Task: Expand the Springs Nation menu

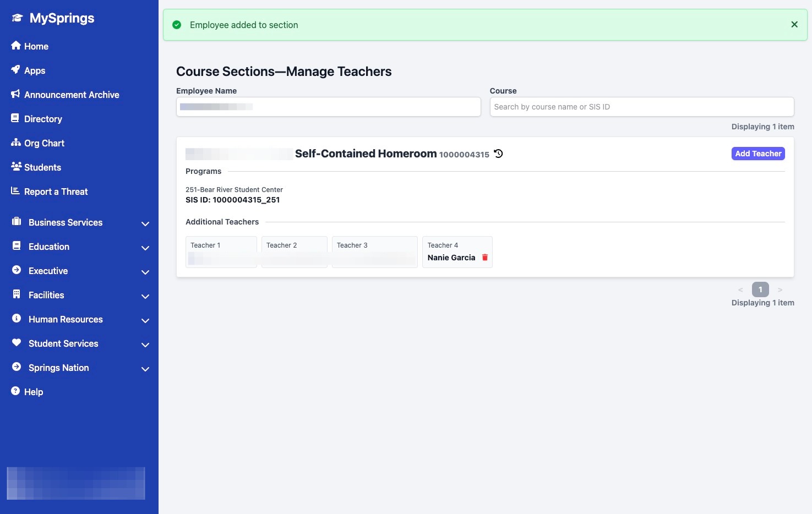Action: [x=145, y=369]
